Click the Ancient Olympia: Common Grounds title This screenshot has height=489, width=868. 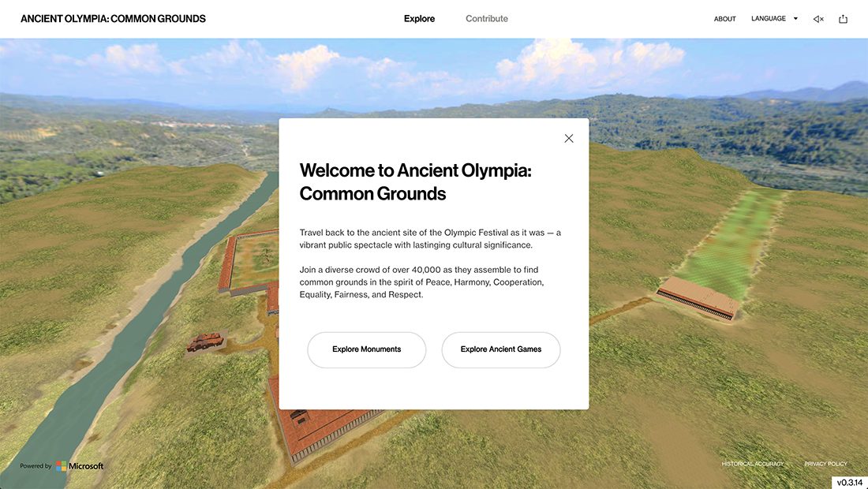click(x=113, y=18)
